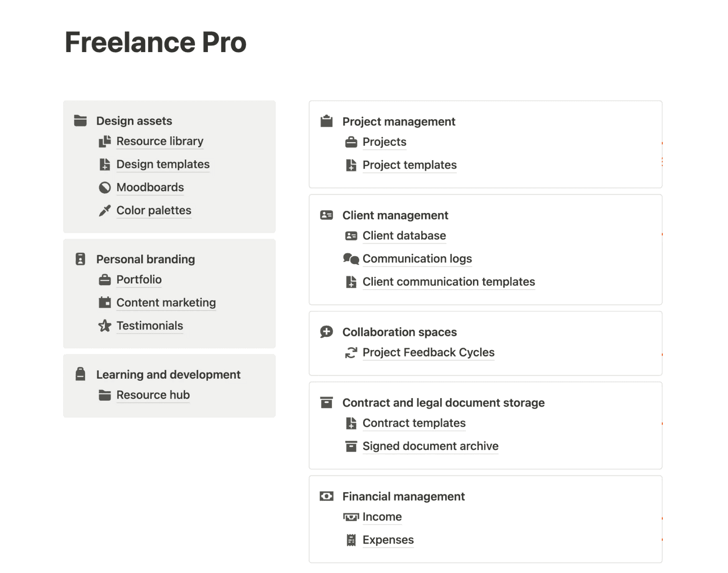The height and width of the screenshot is (573, 728).
Task: Open the Design templates page
Action: click(163, 164)
